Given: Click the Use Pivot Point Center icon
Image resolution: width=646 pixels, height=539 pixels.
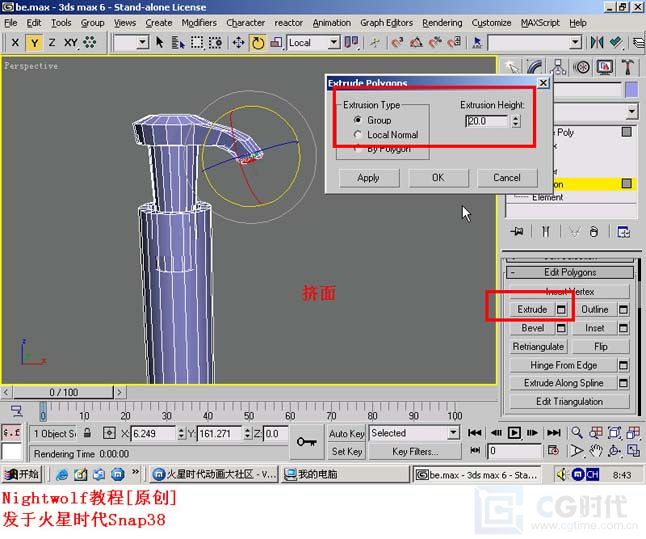Looking at the screenshot, I should point(351,42).
